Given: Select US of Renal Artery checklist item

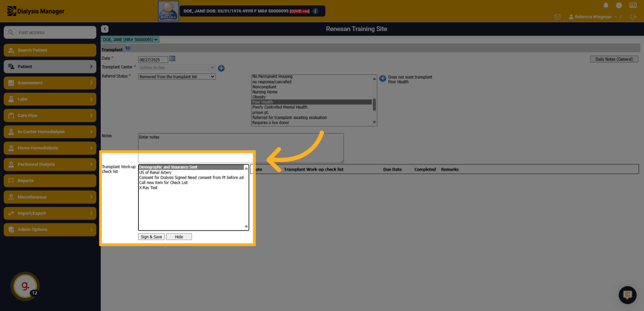Looking at the screenshot, I should click(155, 172).
